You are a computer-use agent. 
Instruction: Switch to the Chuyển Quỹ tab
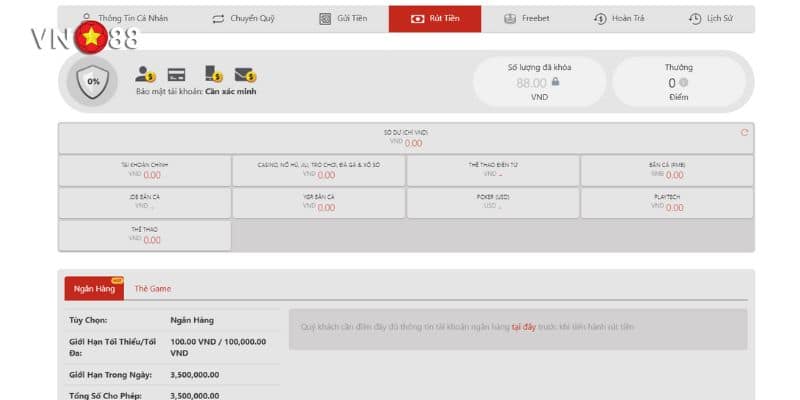pyautogui.click(x=242, y=19)
